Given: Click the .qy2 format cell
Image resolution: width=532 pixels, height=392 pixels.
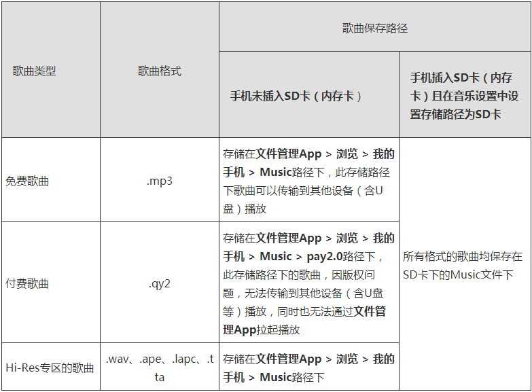Looking at the screenshot, I should click(x=160, y=283).
